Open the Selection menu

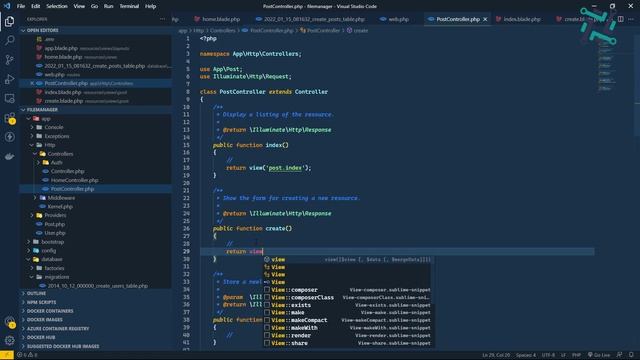point(57,6)
